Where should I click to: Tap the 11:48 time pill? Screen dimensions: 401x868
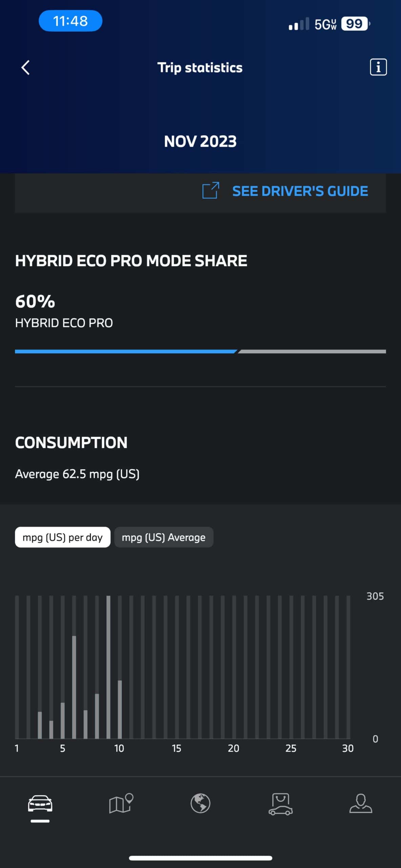tap(71, 21)
